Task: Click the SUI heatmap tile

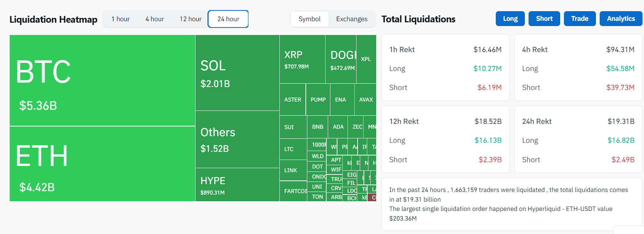Action: click(x=293, y=127)
